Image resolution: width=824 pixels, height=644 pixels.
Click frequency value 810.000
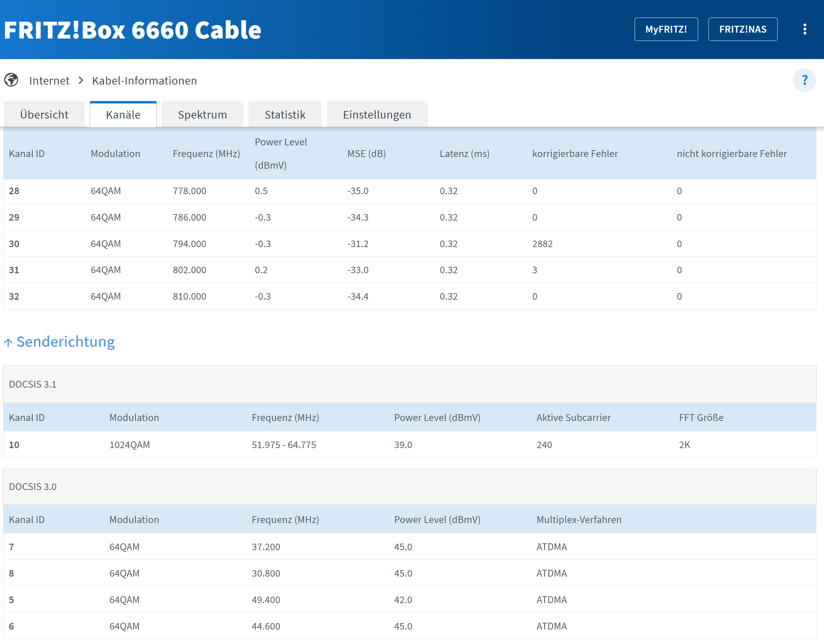[189, 296]
